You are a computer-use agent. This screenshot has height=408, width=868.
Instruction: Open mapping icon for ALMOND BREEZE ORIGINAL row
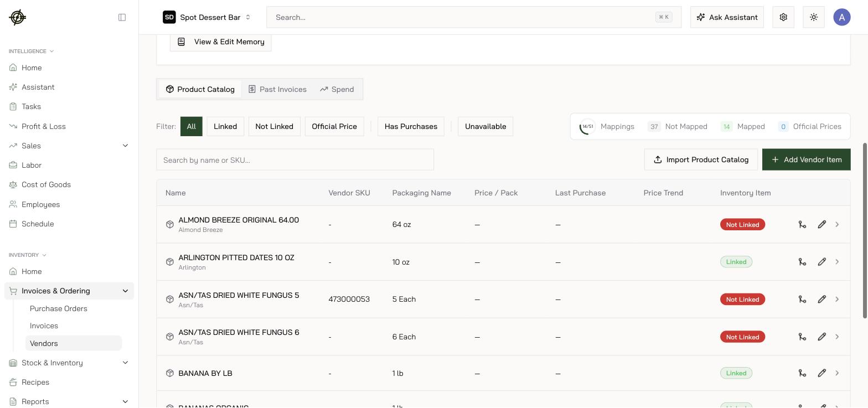802,224
